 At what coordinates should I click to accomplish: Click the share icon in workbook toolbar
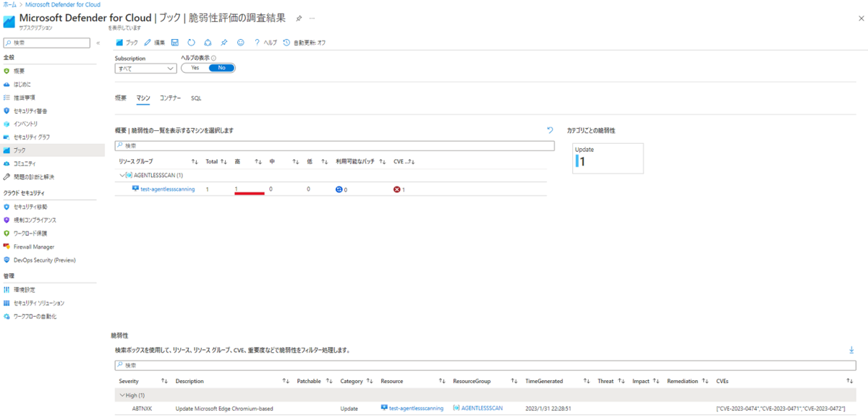click(208, 43)
